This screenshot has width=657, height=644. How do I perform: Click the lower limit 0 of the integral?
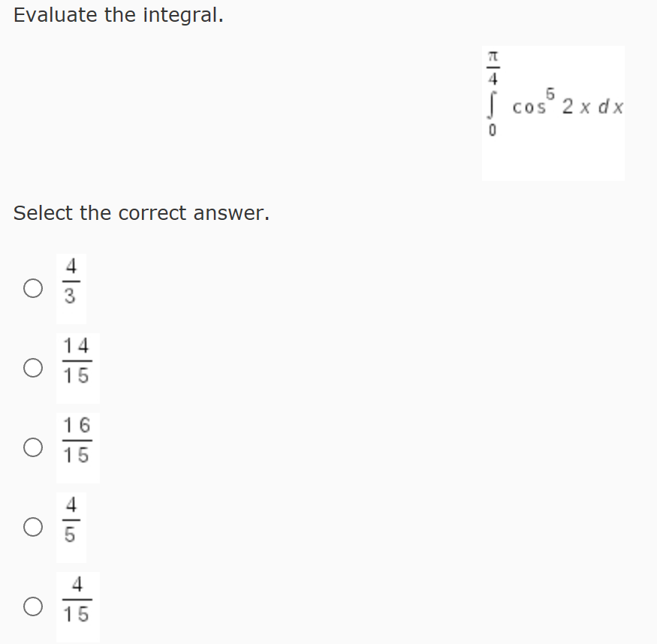pos(493,129)
